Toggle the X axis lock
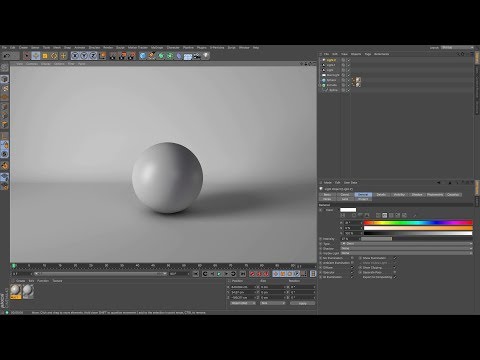480x360 pixels. tap(75, 56)
